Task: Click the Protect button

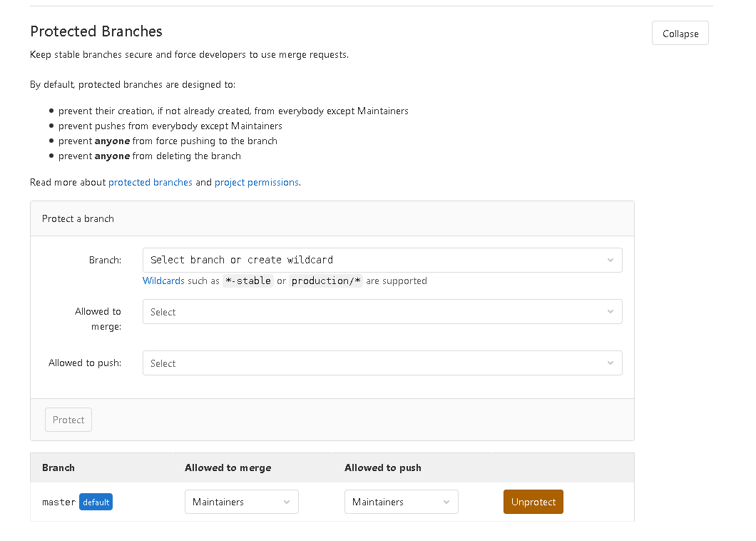Action: click(68, 420)
